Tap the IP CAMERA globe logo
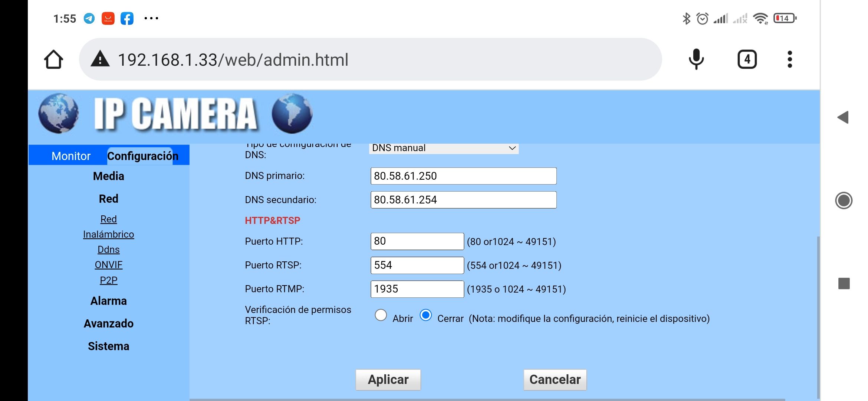Viewport: 868px width, 401px height. [x=59, y=113]
